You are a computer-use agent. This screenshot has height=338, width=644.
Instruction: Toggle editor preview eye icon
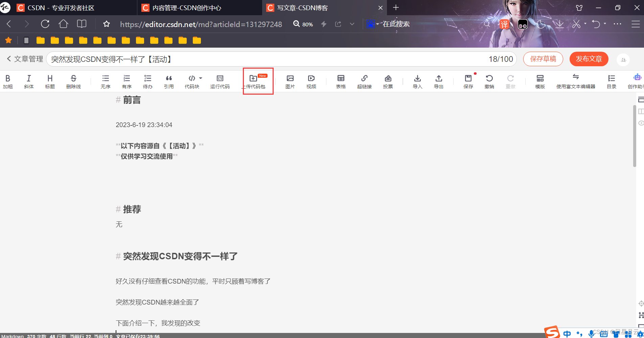pos(641,123)
